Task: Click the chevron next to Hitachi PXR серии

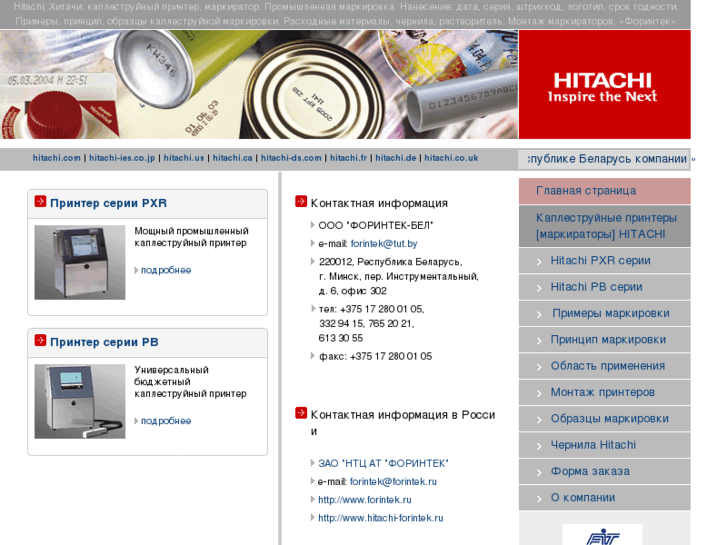Action: pos(539,262)
